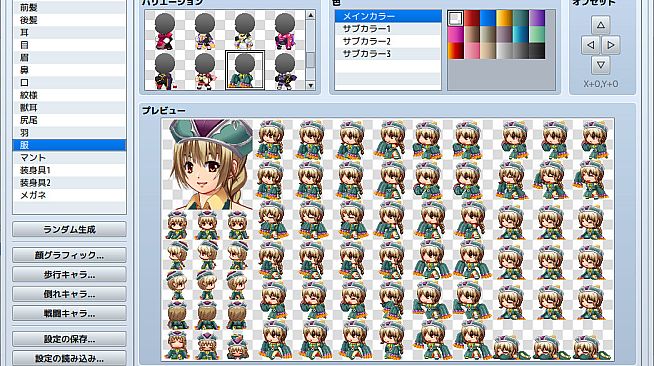
Task: Pick the white and yellow outfit variation
Action: pyautogui.click(x=245, y=31)
